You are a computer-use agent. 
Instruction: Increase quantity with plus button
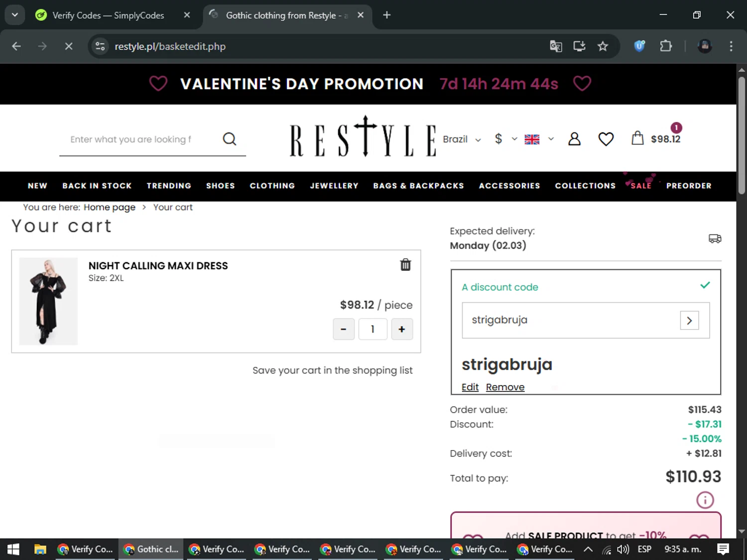(x=402, y=329)
